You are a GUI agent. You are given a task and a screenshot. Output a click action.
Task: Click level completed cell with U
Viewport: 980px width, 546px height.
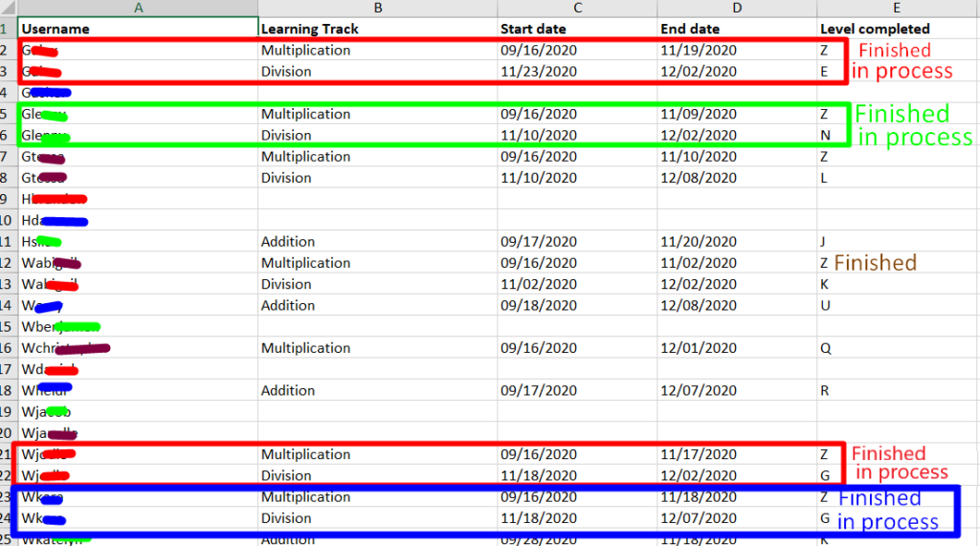898,305
